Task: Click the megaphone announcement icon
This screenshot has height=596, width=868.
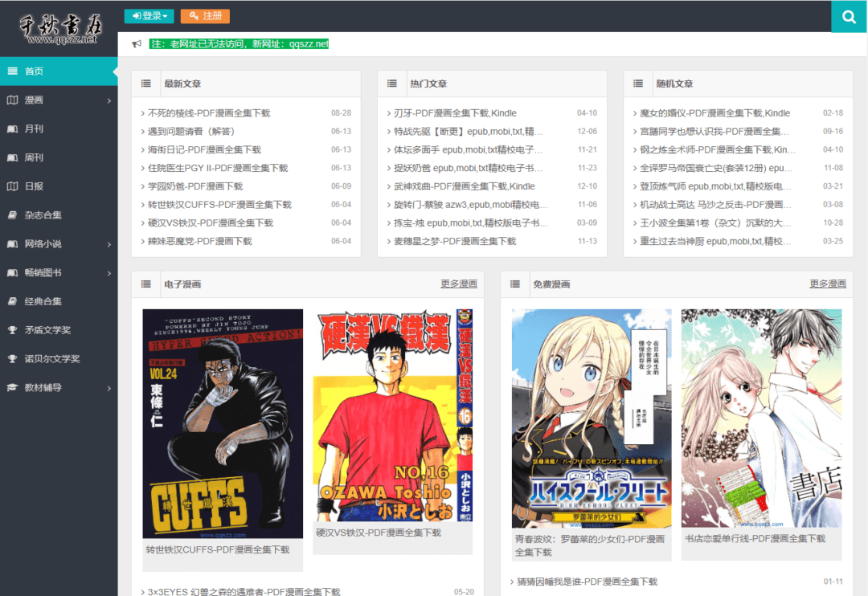Action: coord(137,44)
